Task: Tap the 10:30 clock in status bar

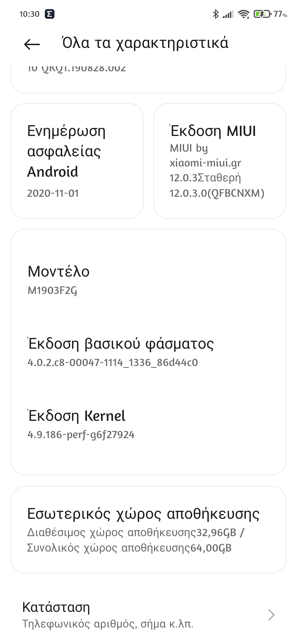Action: pos(29,14)
